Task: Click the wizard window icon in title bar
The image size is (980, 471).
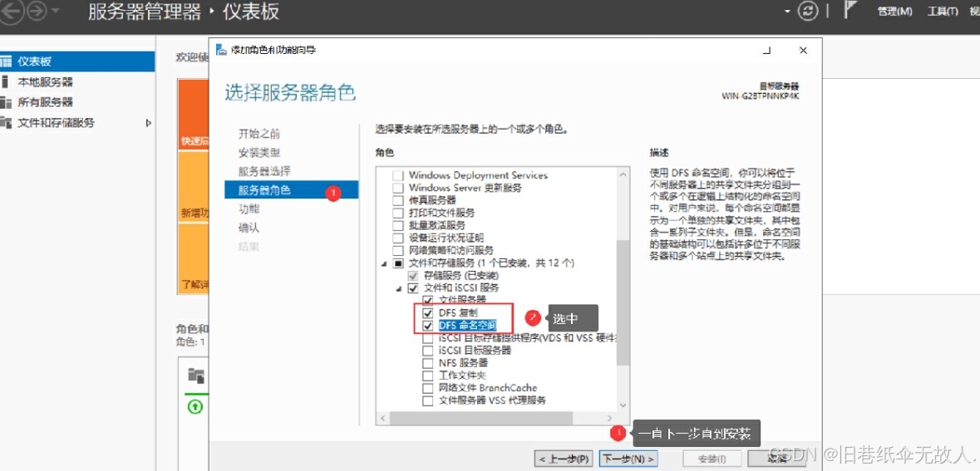Action: (x=221, y=50)
